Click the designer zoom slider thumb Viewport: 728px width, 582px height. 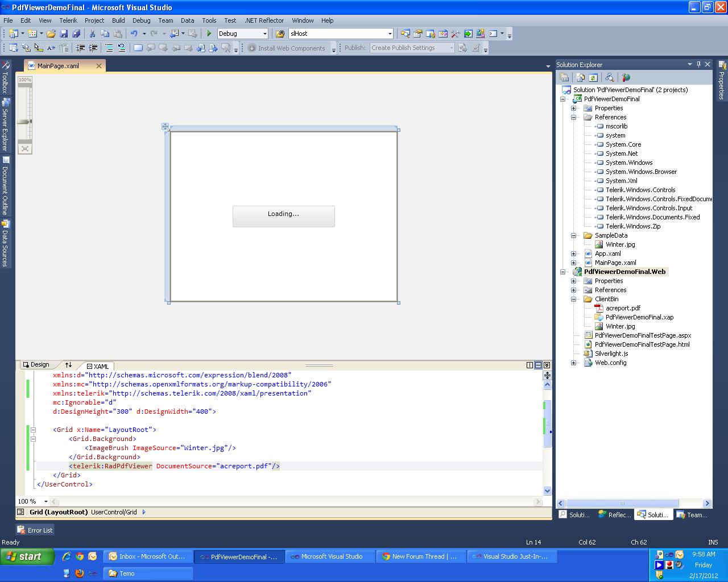(x=24, y=122)
